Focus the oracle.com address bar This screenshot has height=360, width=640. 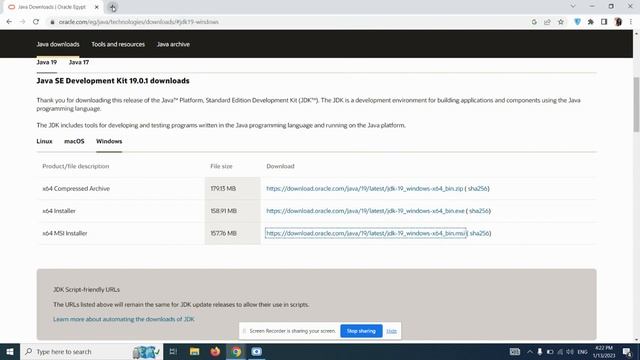coord(286,22)
